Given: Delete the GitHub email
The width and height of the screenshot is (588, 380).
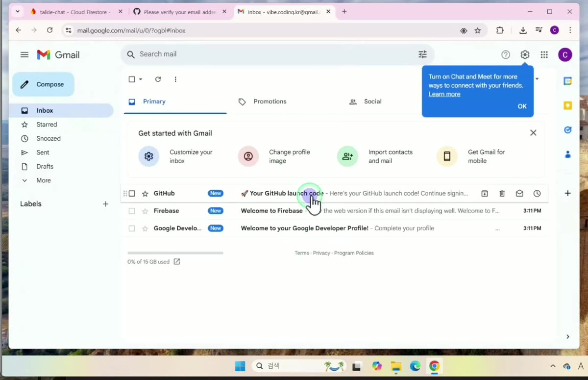Looking at the screenshot, I should point(502,194).
